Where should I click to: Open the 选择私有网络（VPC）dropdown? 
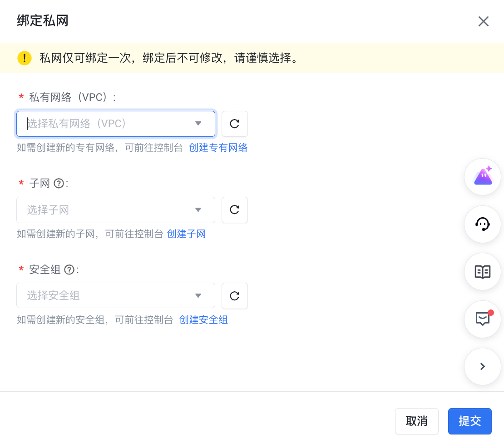coord(116,124)
